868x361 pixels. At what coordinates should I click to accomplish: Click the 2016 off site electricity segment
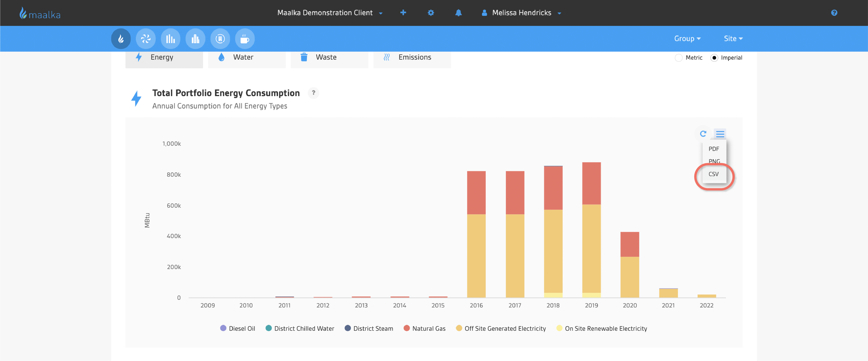(476, 256)
